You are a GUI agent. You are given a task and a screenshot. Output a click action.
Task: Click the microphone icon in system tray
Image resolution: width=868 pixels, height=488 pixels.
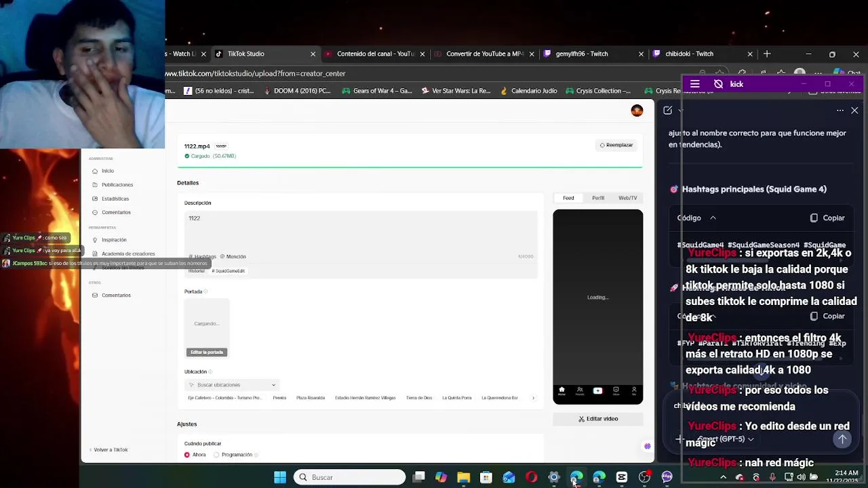(772, 477)
